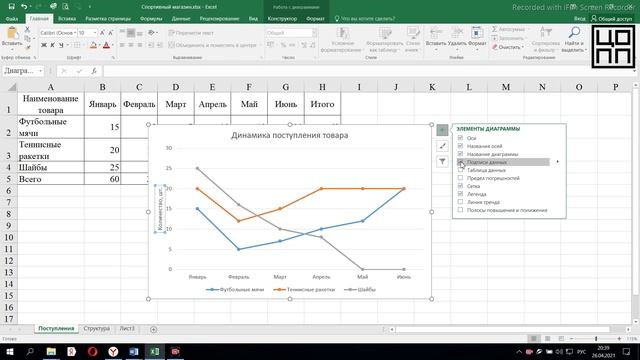Image resolution: width=640 pixels, height=360 pixels.
Task: Open the font name dropdown
Action: pos(75,33)
